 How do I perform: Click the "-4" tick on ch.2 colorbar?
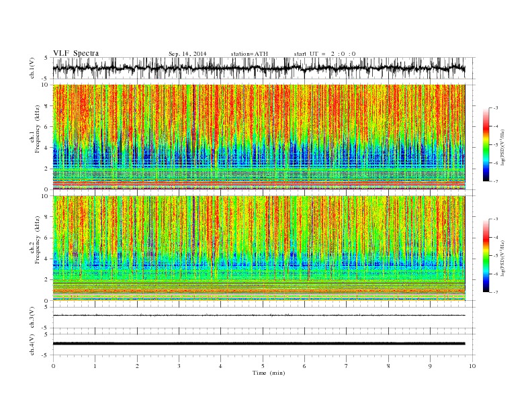pos(496,237)
